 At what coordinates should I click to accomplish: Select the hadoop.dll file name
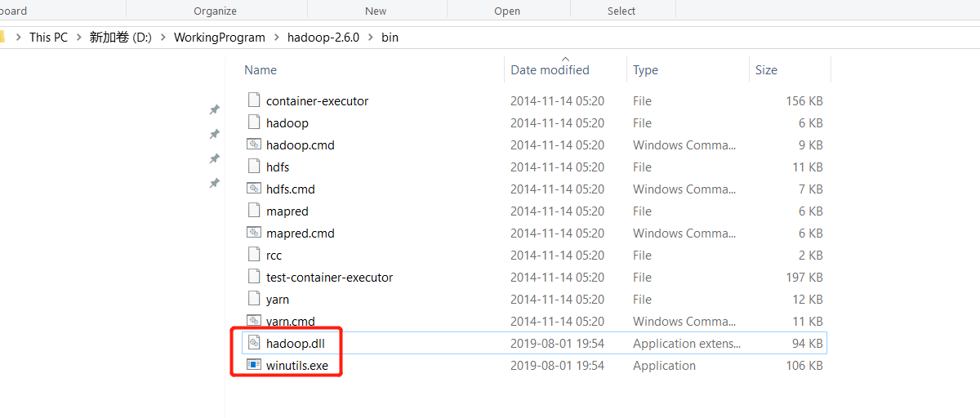[x=296, y=344]
